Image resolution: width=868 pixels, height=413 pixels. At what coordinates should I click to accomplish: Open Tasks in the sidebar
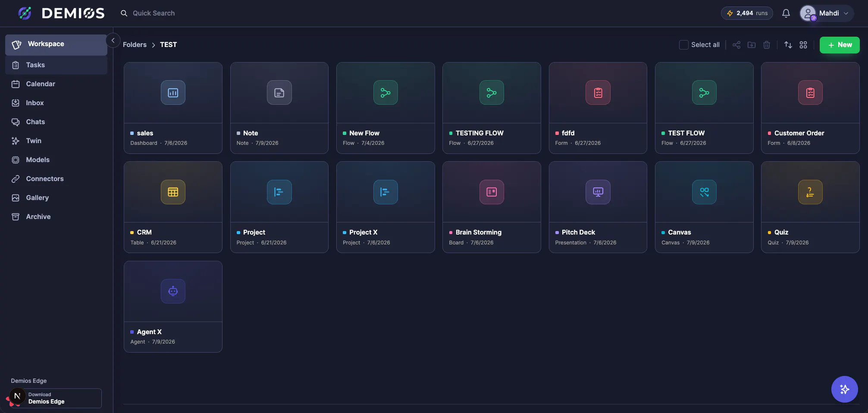[56, 65]
